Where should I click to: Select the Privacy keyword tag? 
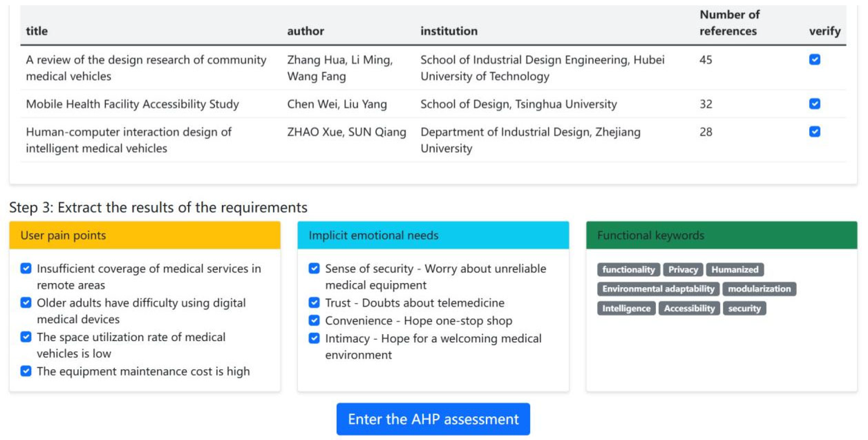683,270
